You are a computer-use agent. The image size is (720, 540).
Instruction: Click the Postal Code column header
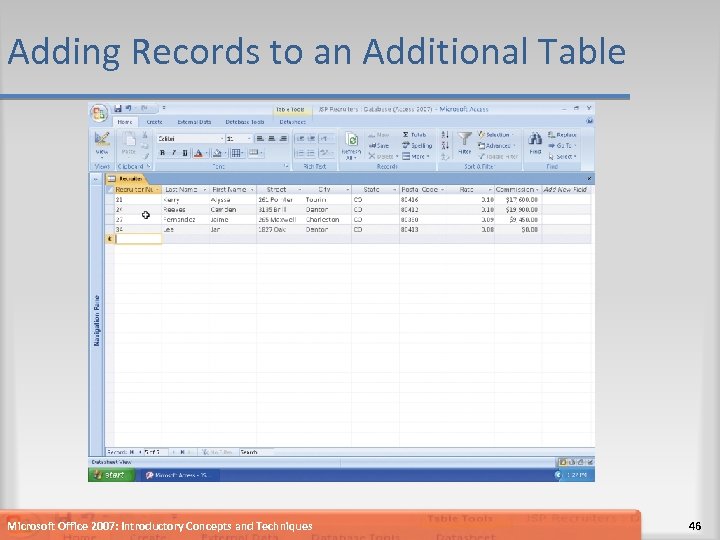tap(422, 190)
